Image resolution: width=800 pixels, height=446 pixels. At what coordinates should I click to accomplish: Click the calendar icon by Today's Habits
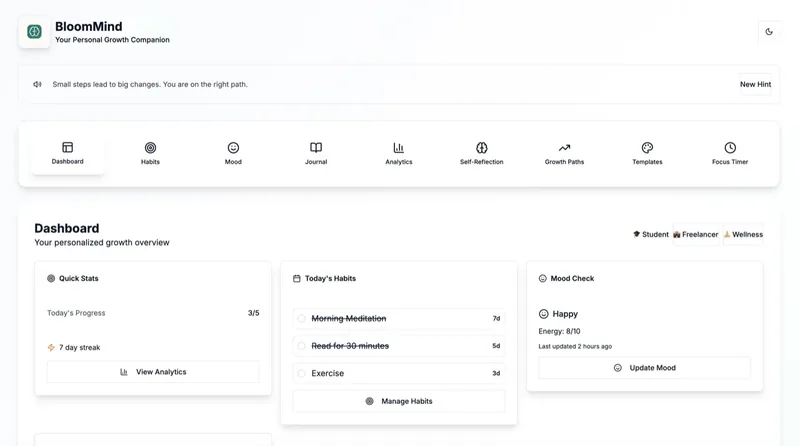pos(296,278)
